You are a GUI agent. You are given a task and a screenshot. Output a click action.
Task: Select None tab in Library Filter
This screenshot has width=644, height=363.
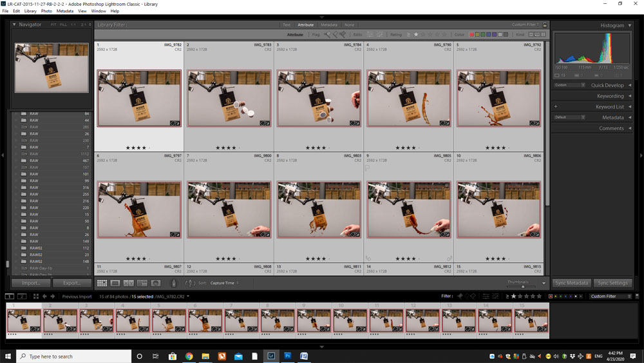point(350,25)
